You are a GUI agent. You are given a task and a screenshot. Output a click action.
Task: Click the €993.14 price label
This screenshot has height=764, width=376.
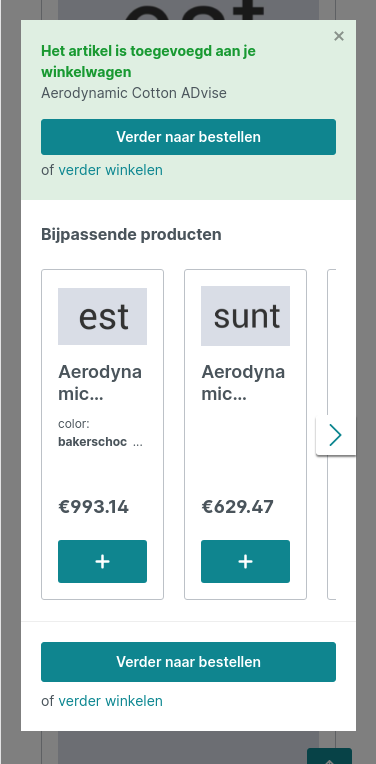tap(94, 507)
